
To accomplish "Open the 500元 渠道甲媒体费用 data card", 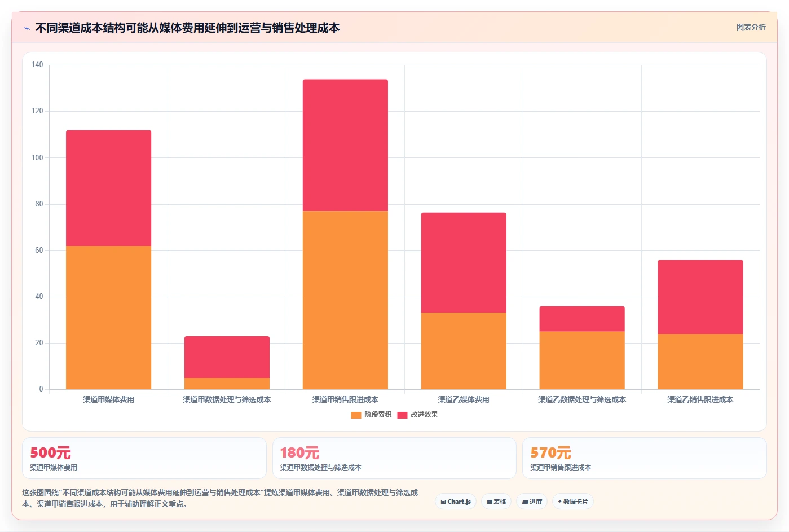I will pyautogui.click(x=144, y=458).
